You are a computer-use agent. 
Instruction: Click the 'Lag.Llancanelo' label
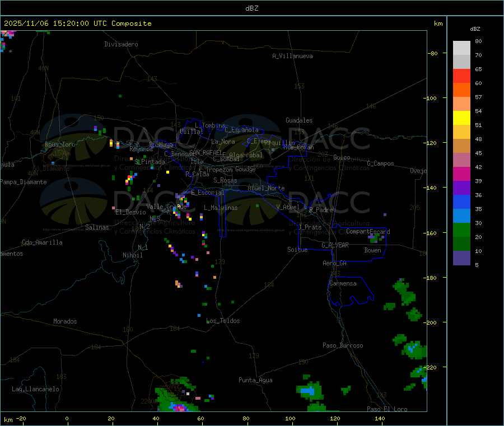click(x=36, y=389)
